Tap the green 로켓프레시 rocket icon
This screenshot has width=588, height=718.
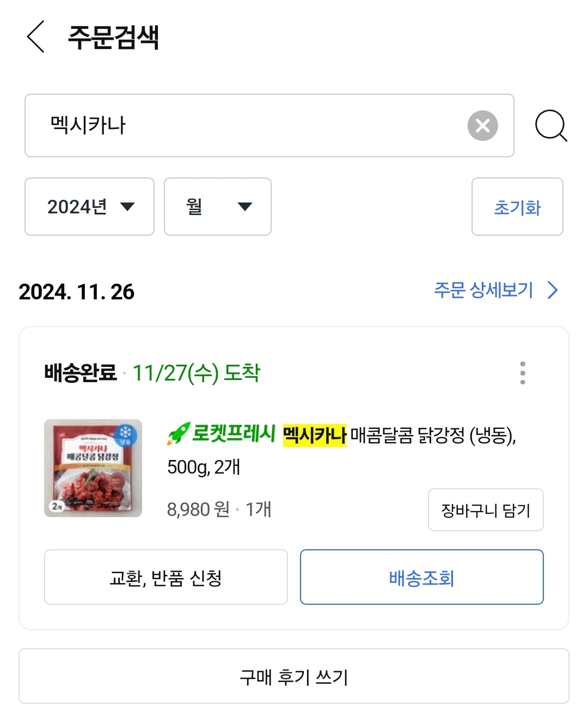point(179,434)
